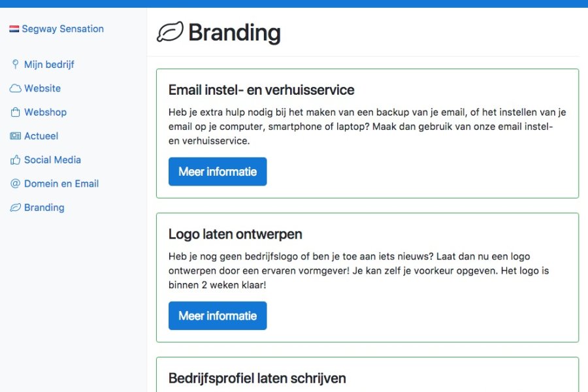Viewport: 588px width, 392px height.
Task: Select Domein en Email menu entry
Action: coord(61,184)
